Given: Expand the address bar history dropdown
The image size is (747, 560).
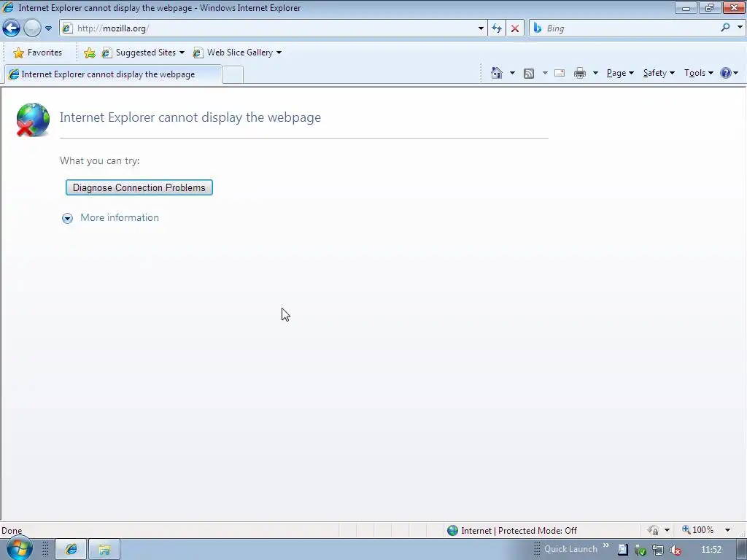Looking at the screenshot, I should click(481, 28).
